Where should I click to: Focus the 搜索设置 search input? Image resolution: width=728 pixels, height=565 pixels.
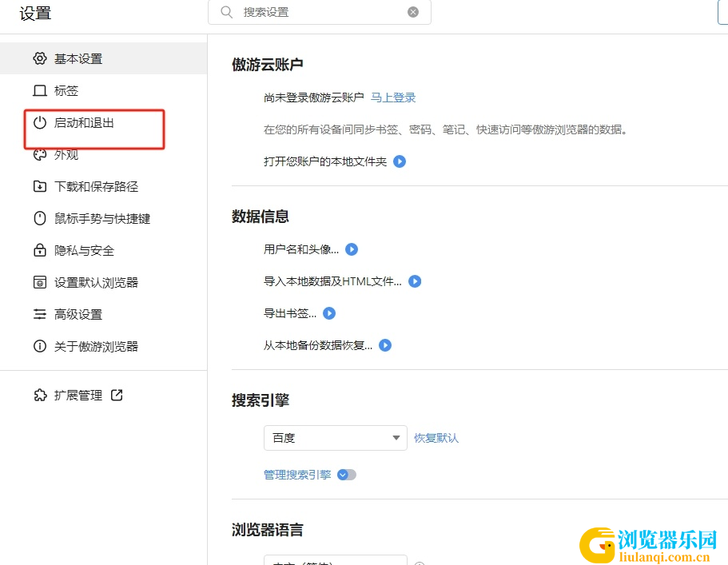(320, 12)
